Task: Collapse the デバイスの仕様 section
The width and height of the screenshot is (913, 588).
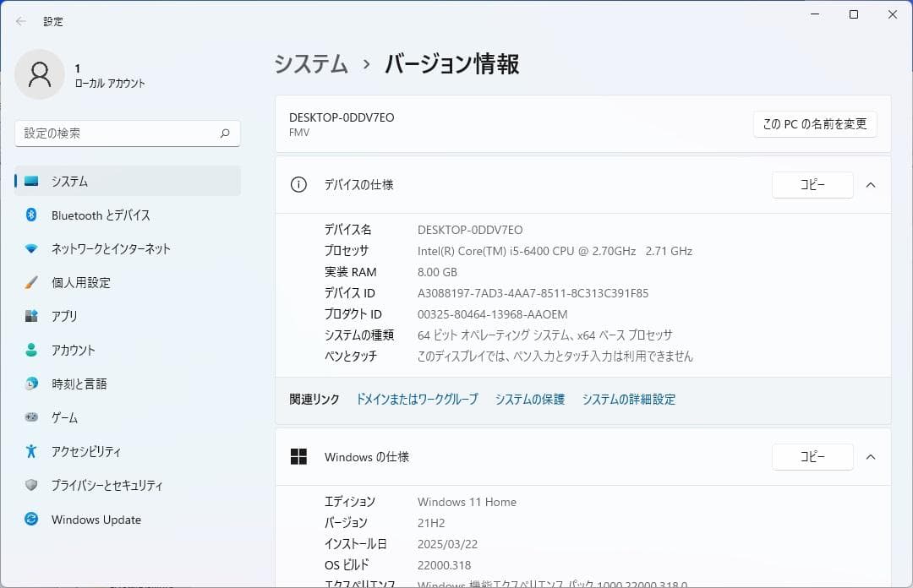Action: pos(872,185)
